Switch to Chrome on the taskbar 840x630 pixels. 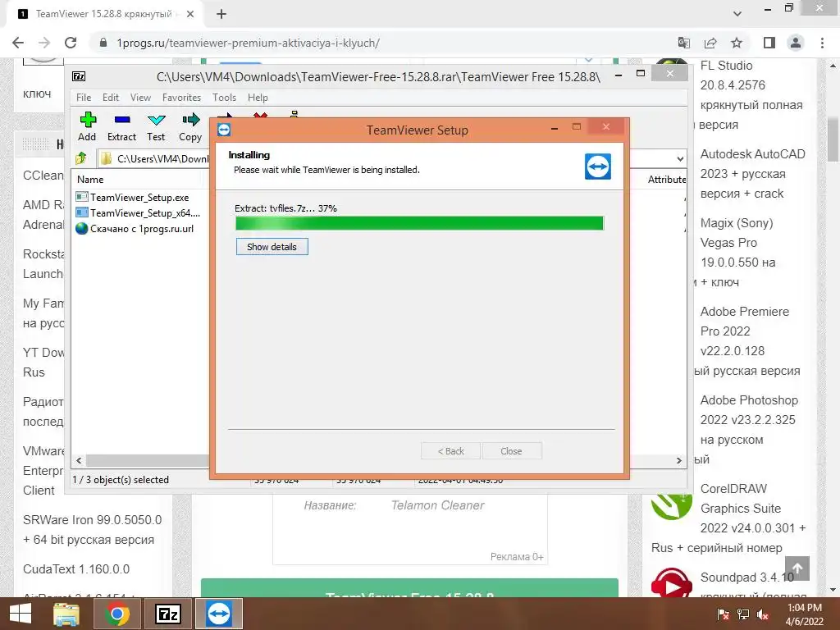coord(116,614)
